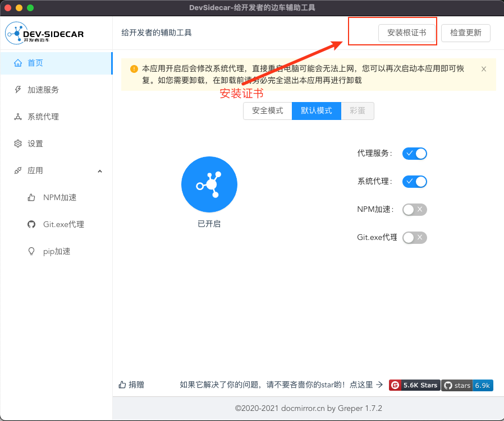Open 系统代理 page
This screenshot has height=421, width=504.
[56, 117]
